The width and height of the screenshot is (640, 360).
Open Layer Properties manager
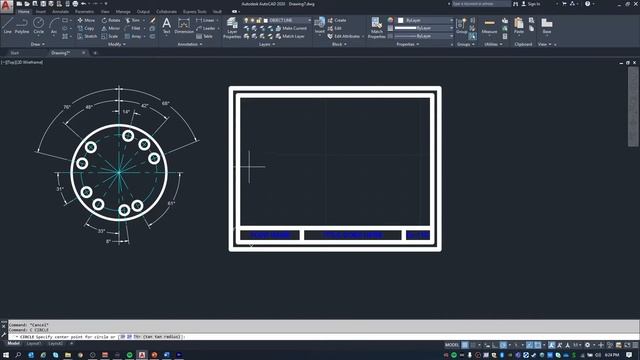232,28
